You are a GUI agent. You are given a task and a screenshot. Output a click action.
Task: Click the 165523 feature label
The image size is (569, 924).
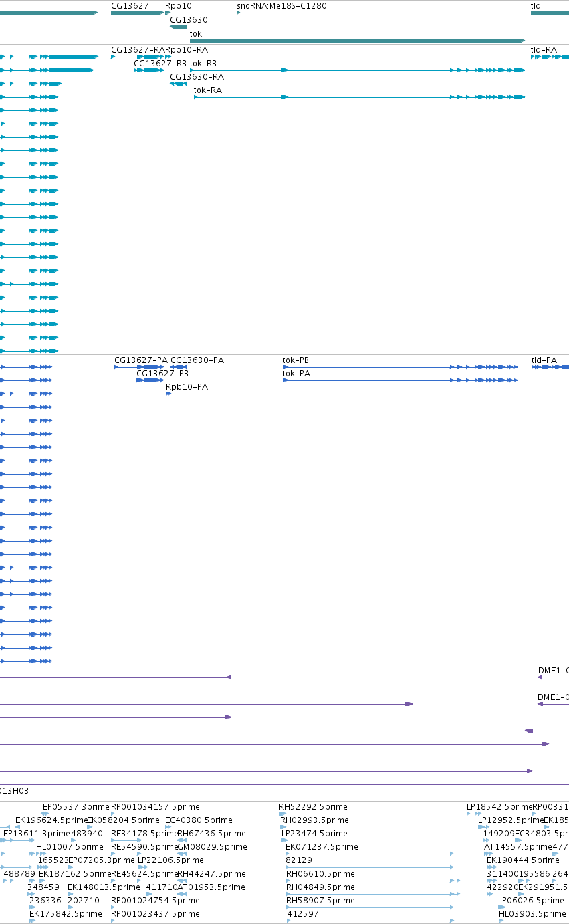coord(53,860)
